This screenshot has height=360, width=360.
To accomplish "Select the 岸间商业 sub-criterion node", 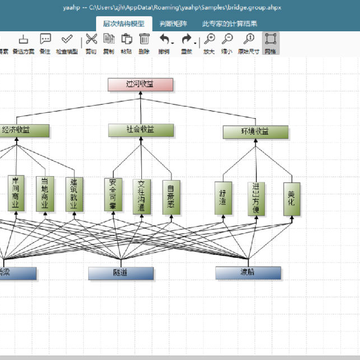I will pyautogui.click(x=16, y=193).
